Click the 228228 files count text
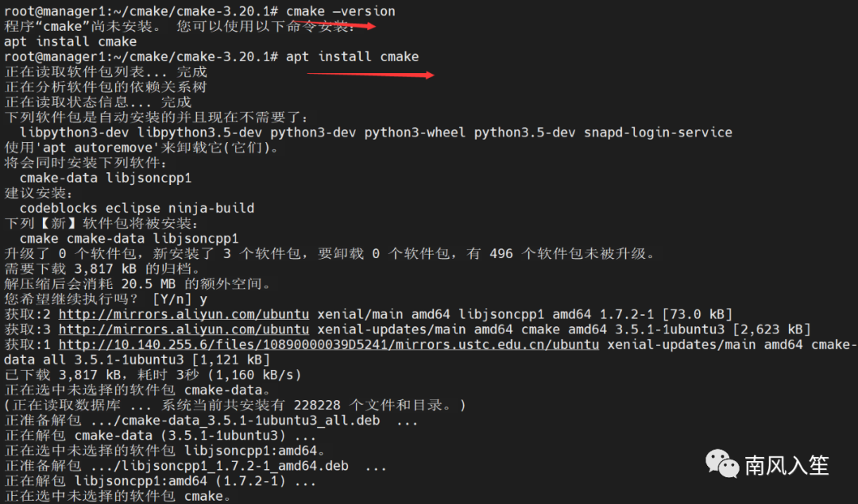This screenshot has width=858, height=504. [x=317, y=406]
